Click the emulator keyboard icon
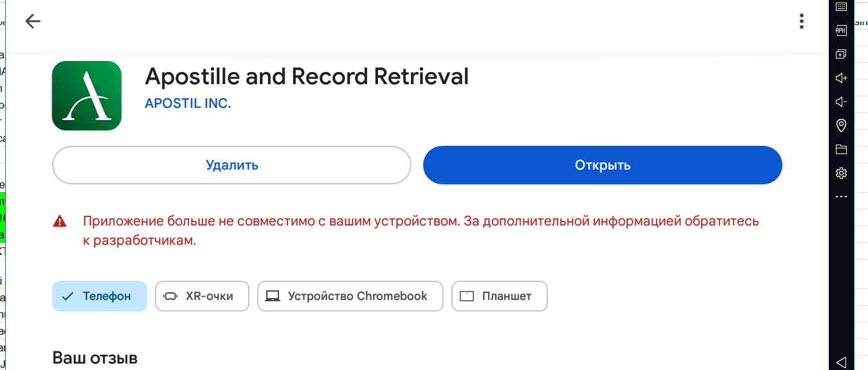 (x=841, y=6)
